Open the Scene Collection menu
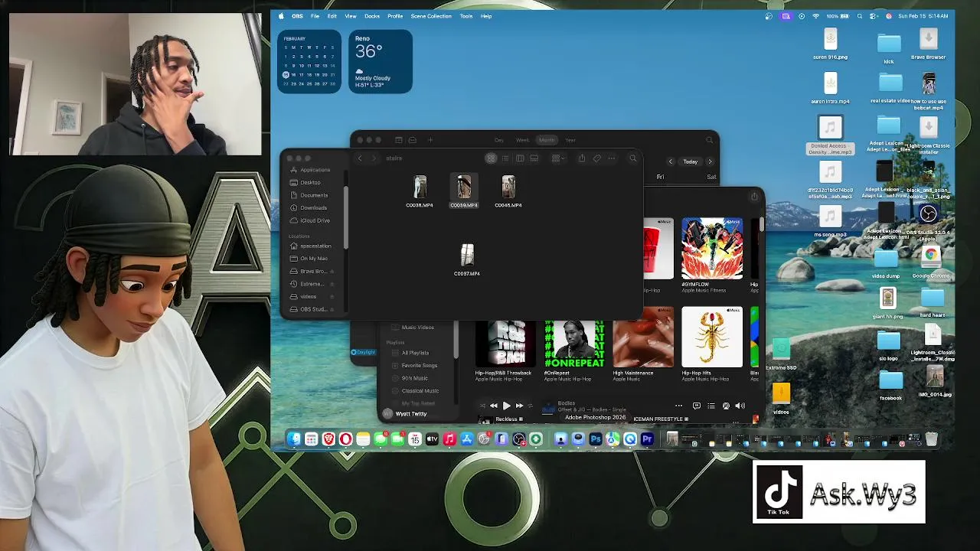The image size is (980, 551). click(431, 16)
